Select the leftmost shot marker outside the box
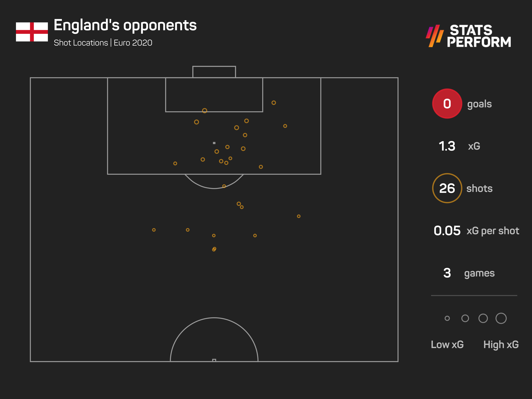Viewport: 532px width, 399px height. (x=154, y=230)
